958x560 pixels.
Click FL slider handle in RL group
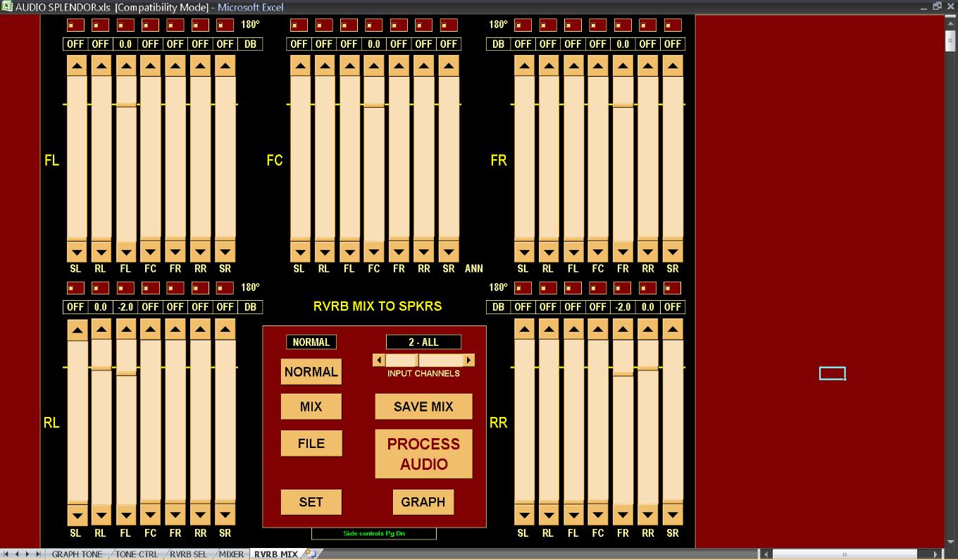point(125,373)
